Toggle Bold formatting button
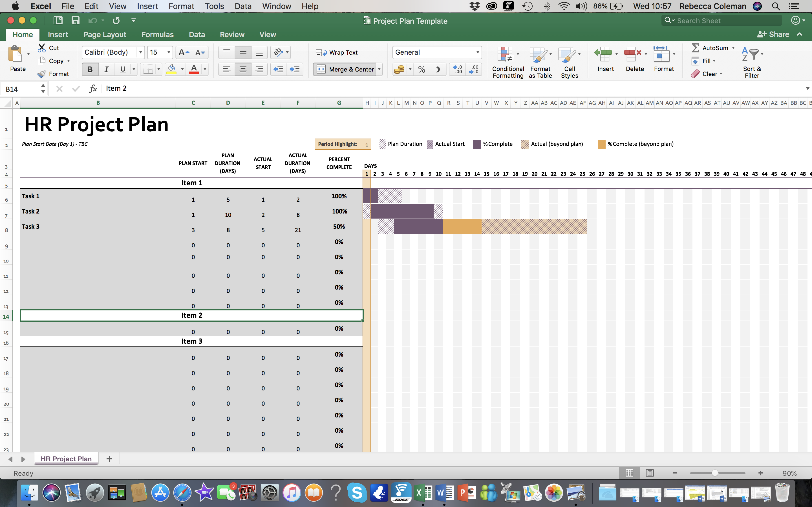 click(x=90, y=69)
